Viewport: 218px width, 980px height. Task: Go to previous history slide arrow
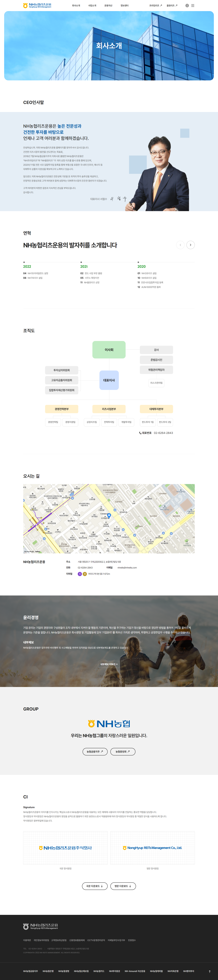coord(180,245)
